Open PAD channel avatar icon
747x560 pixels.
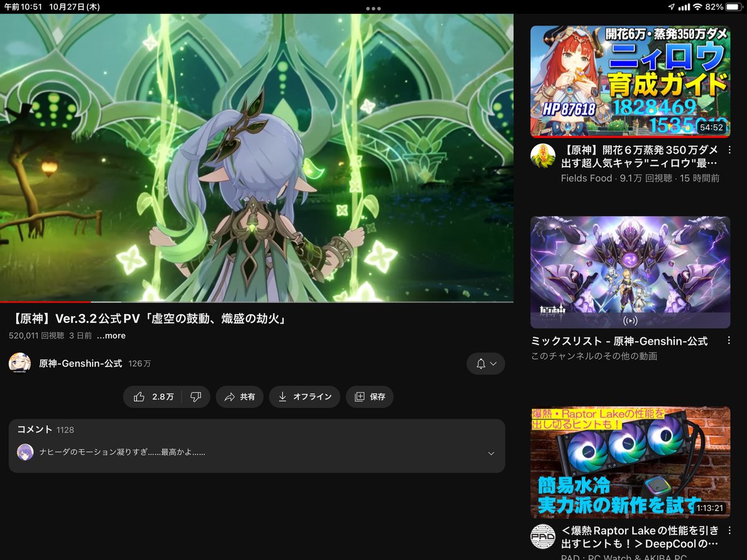pyautogui.click(x=542, y=536)
